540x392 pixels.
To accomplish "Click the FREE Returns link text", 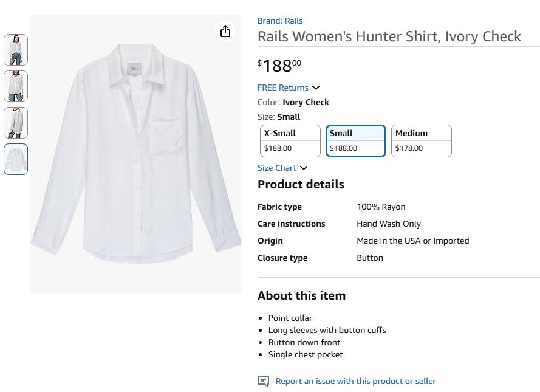I will pos(282,88).
